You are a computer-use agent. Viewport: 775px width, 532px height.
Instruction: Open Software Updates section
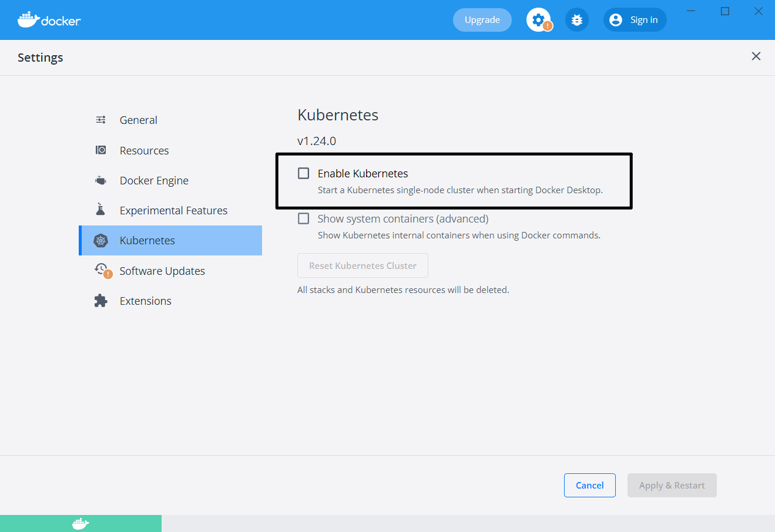[x=170, y=271]
